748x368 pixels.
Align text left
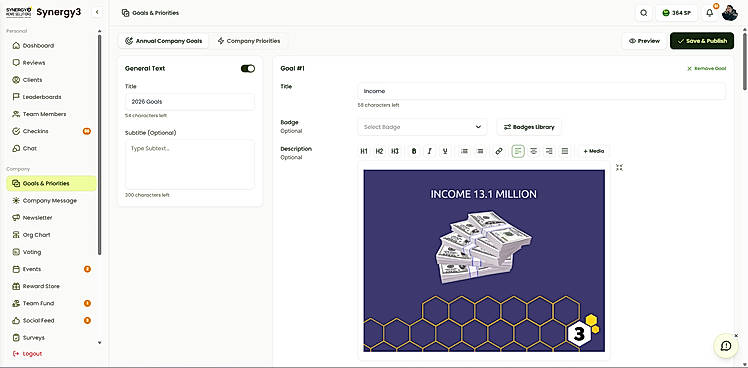pyautogui.click(x=518, y=151)
